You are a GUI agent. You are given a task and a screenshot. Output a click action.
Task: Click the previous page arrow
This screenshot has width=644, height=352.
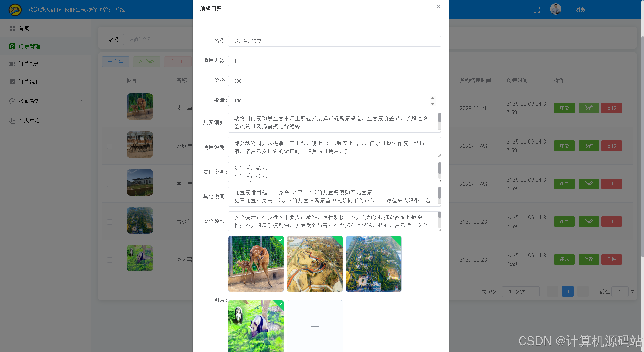pyautogui.click(x=553, y=291)
